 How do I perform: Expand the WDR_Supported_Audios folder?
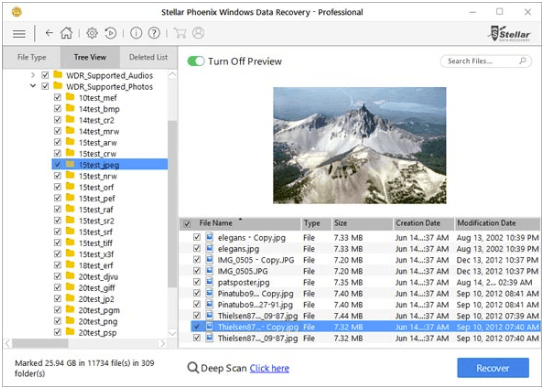tap(33, 75)
